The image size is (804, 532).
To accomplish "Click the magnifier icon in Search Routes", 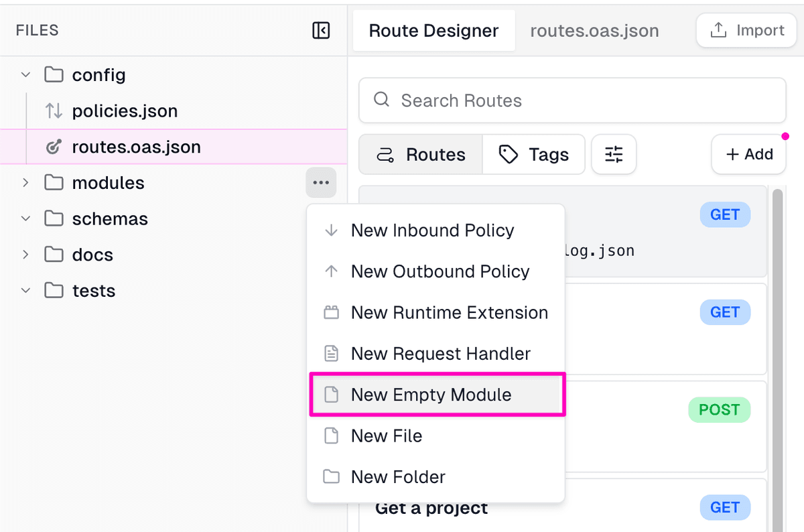I will [x=382, y=100].
